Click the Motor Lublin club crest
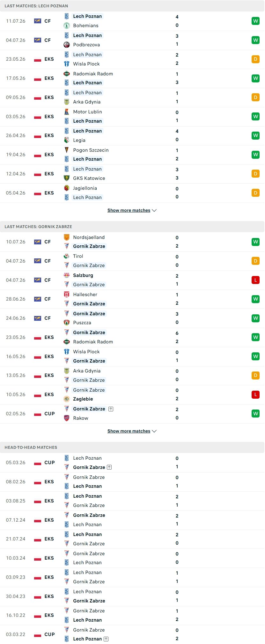 67,112
